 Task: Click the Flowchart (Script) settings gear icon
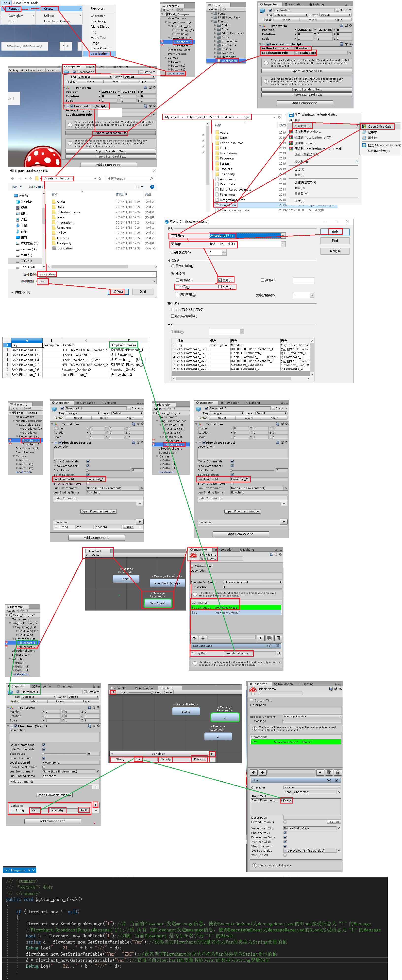142,442
